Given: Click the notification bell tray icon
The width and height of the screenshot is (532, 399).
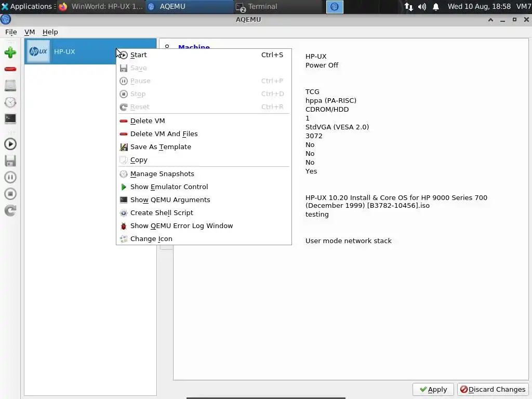Looking at the screenshot, I should click(x=436, y=7).
